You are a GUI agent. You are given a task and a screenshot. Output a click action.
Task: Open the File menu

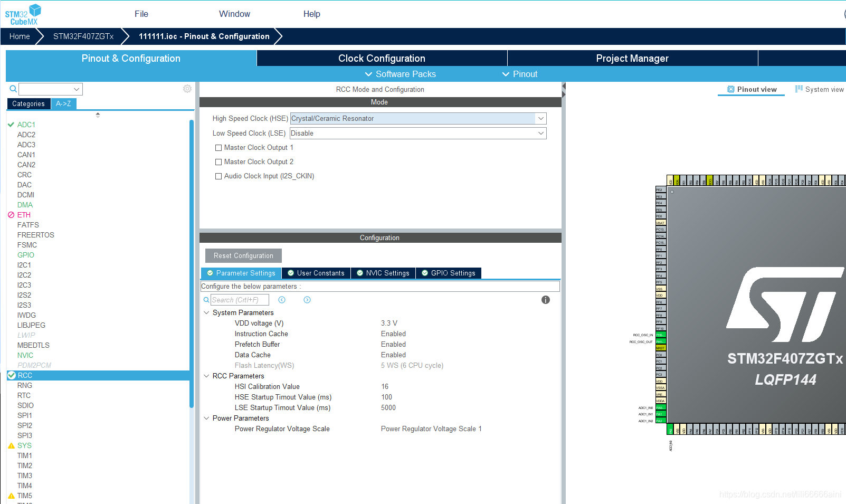click(x=141, y=14)
